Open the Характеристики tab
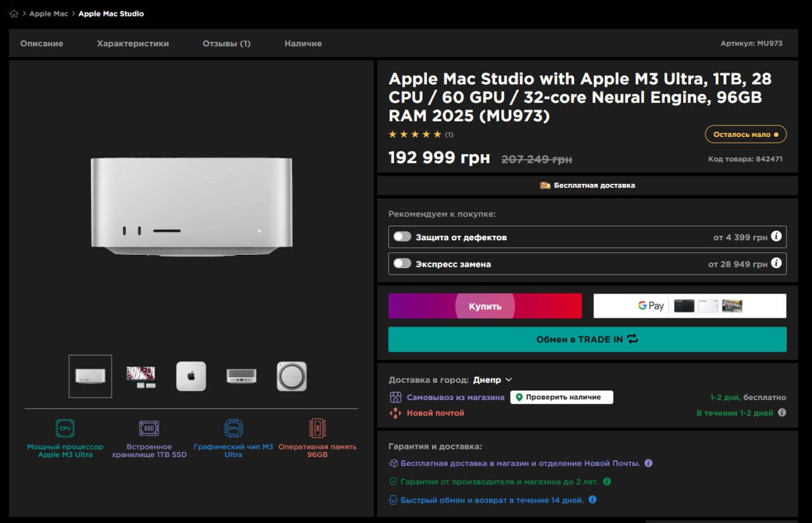This screenshot has height=523, width=812. pos(133,44)
